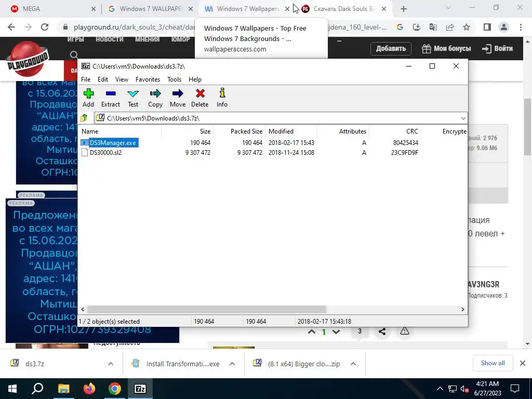Open File Explorer from the taskbar
Image resolution: width=532 pixels, height=399 pixels.
[63, 389]
